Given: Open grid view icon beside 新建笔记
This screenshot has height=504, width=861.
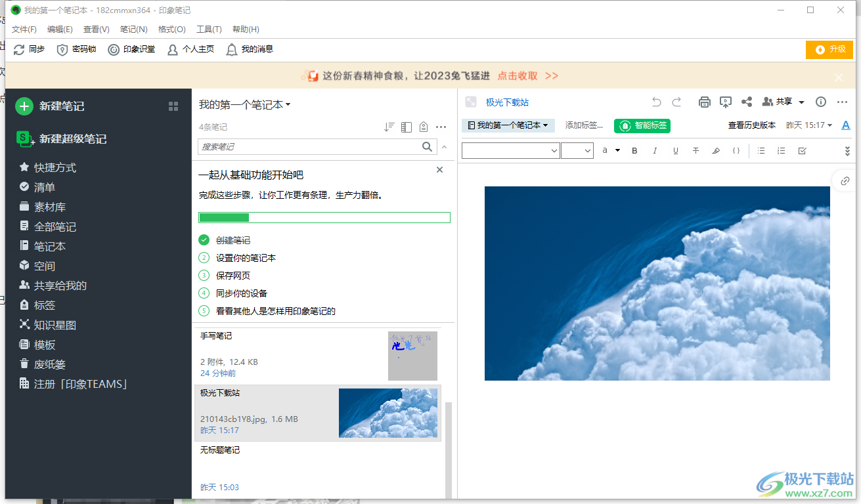Looking at the screenshot, I should [173, 106].
